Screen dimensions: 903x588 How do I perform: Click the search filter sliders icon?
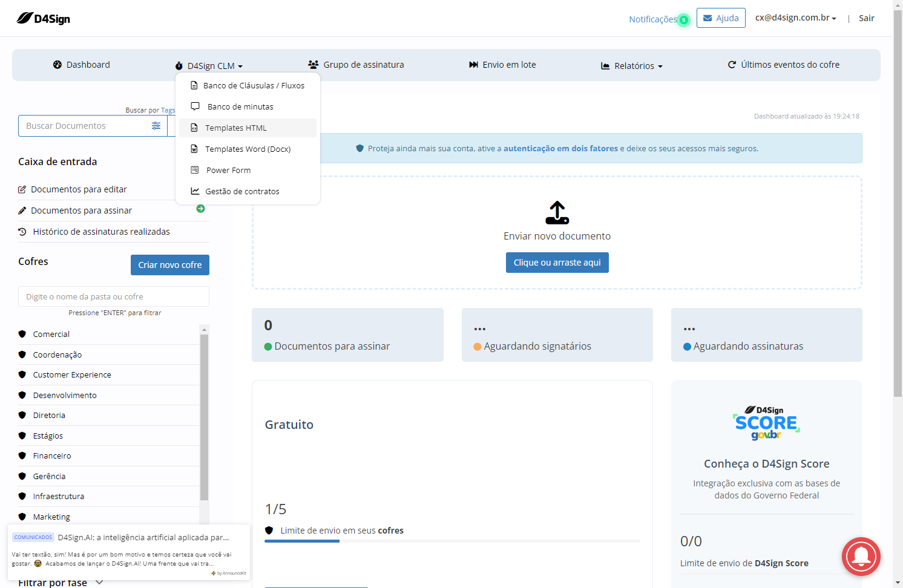pos(156,126)
